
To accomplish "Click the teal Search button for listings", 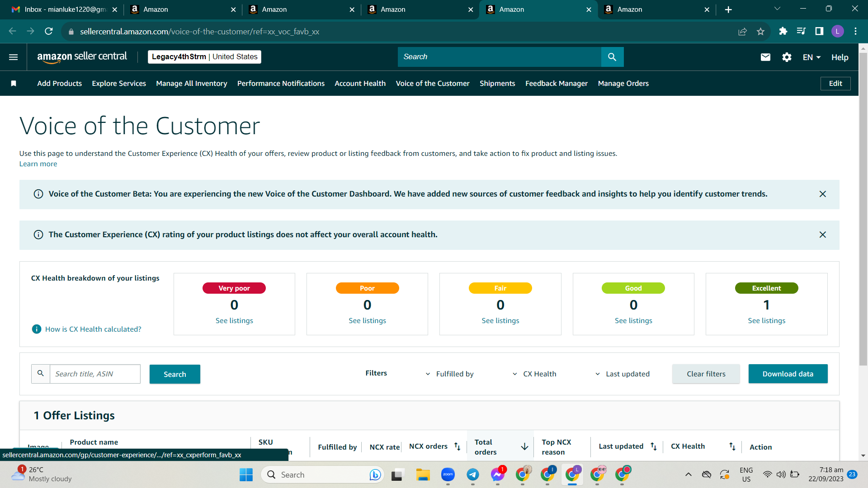I will [x=175, y=374].
